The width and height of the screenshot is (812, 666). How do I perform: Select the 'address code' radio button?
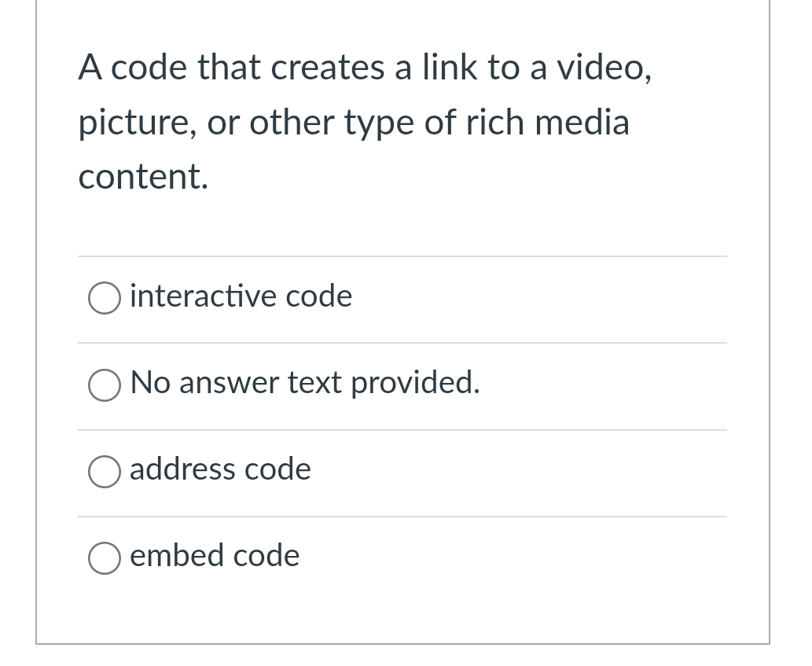click(104, 472)
